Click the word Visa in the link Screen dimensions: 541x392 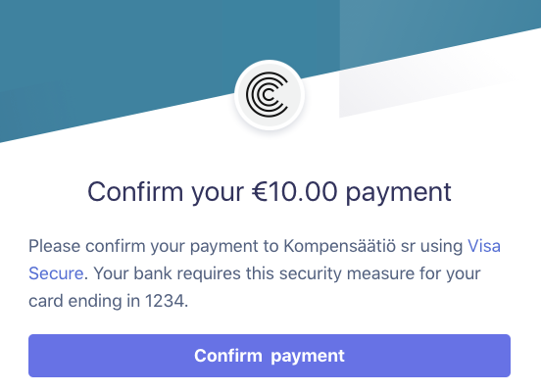[x=484, y=246]
